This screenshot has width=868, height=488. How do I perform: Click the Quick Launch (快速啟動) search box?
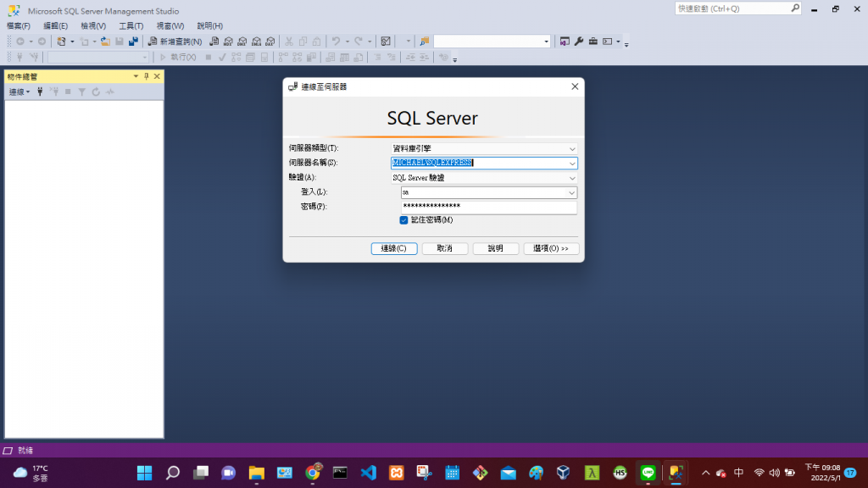tap(738, 8)
